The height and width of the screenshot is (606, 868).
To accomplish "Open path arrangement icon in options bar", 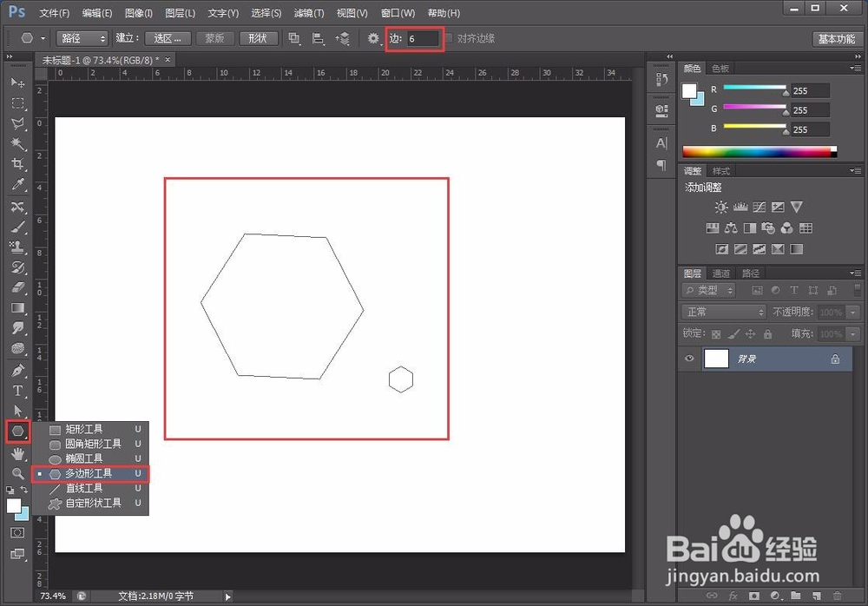I will pos(343,38).
